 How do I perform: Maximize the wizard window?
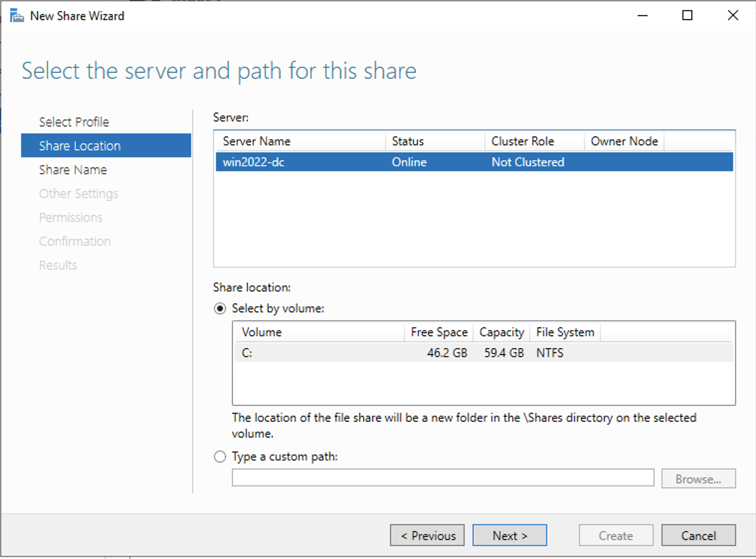(x=687, y=16)
